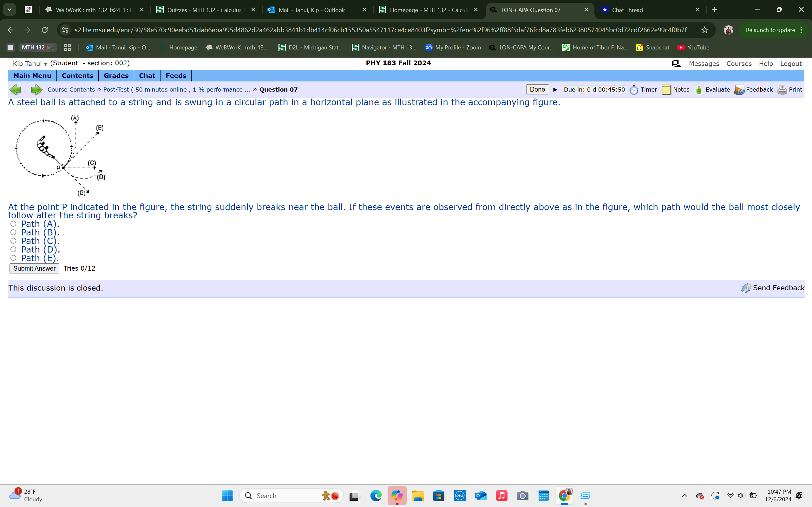Open the browser tab search chevron
Image resolution: width=812 pixels, height=507 pixels.
[x=10, y=10]
